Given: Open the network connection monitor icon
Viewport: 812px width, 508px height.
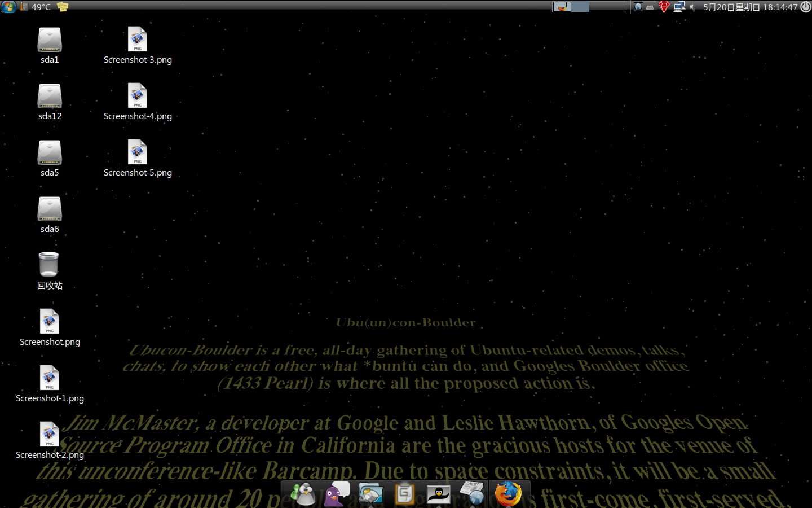Looking at the screenshot, I should click(679, 7).
